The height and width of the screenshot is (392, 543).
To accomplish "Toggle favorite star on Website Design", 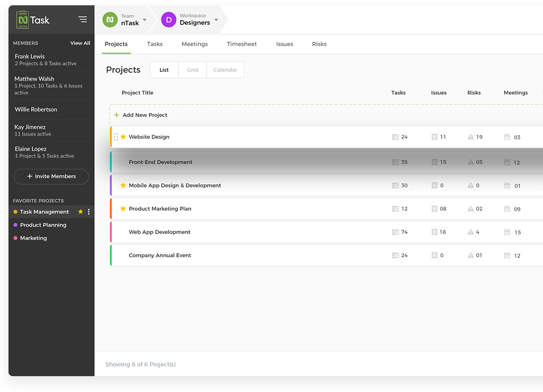I will [x=123, y=137].
